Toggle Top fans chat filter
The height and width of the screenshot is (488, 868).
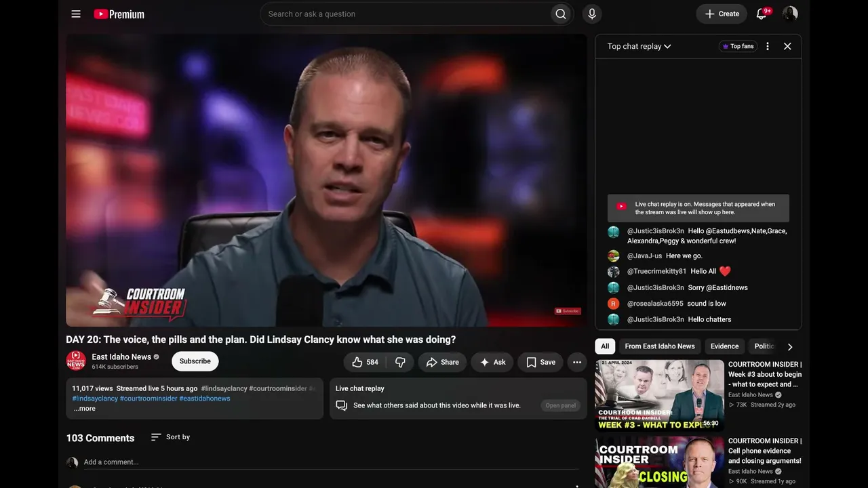click(x=738, y=46)
